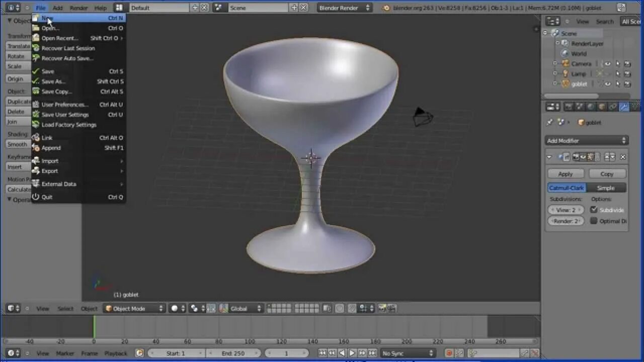Select the Catmull-Clark subdivision type
644x362 pixels.
click(x=567, y=188)
